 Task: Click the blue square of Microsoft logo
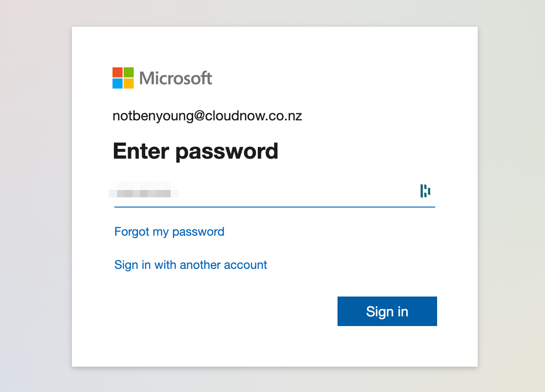click(118, 83)
